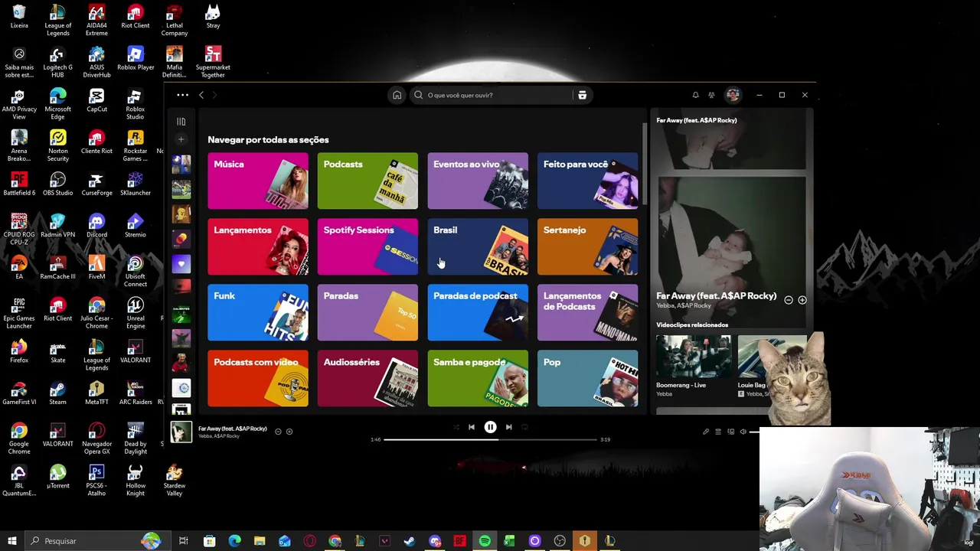Open the Eventos ao vivo card
The image size is (980, 551).
tap(478, 181)
